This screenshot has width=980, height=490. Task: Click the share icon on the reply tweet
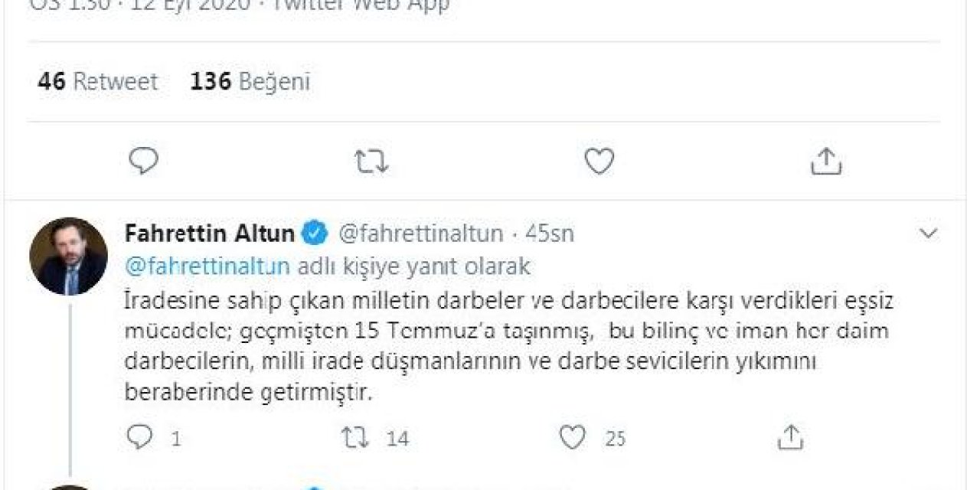(x=789, y=437)
